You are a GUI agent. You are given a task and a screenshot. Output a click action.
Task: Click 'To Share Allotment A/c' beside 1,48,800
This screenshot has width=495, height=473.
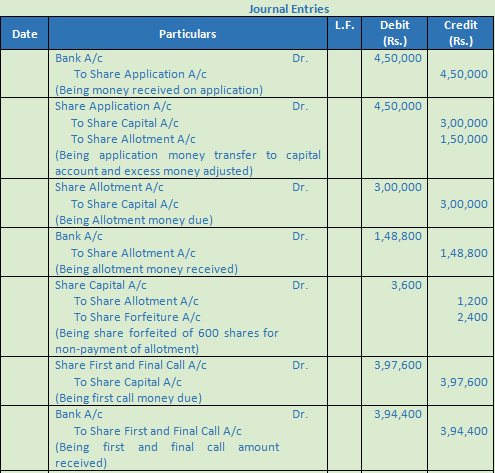(133, 253)
